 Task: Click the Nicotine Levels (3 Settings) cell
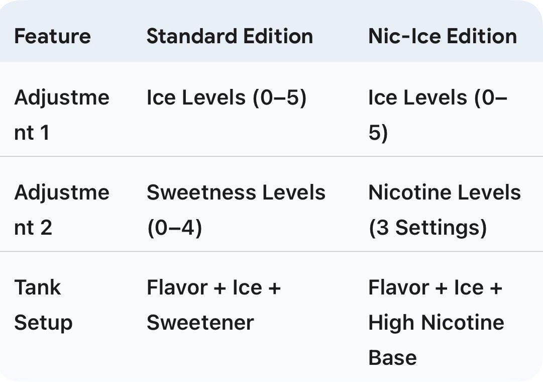(445, 210)
